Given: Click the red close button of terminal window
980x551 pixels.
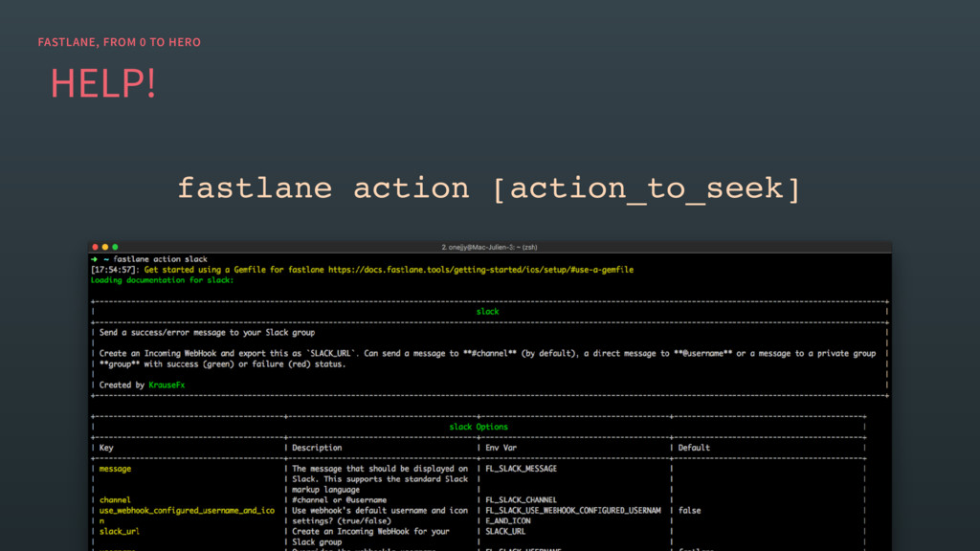Looking at the screenshot, I should pos(95,248).
